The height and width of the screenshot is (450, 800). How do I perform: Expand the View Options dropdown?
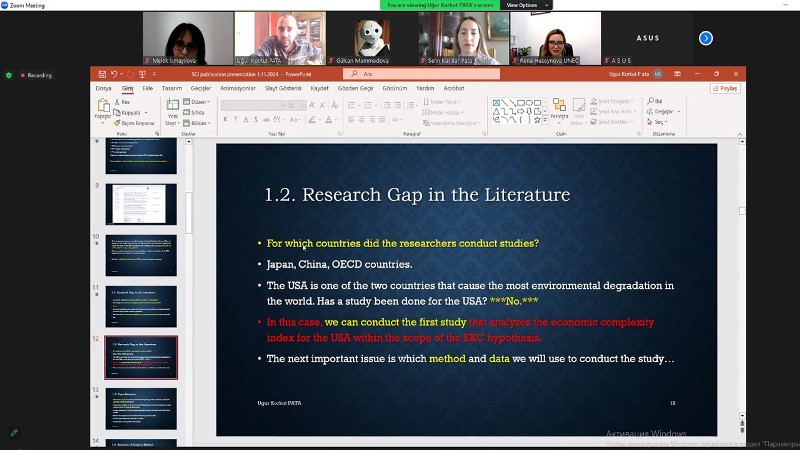coord(522,5)
